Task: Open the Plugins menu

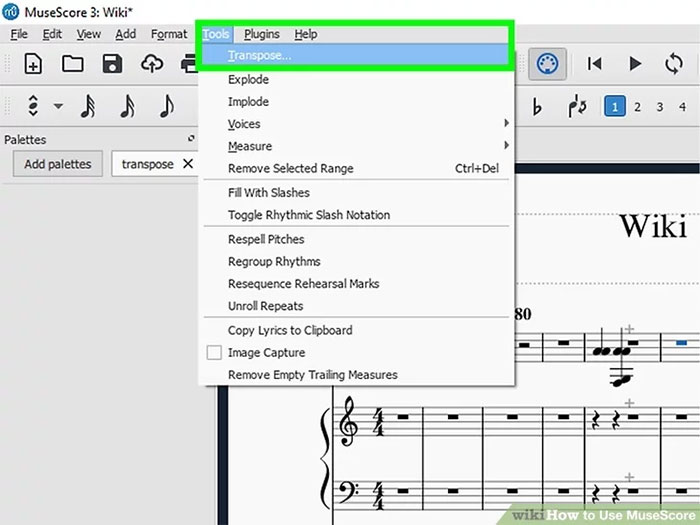Action: tap(262, 34)
